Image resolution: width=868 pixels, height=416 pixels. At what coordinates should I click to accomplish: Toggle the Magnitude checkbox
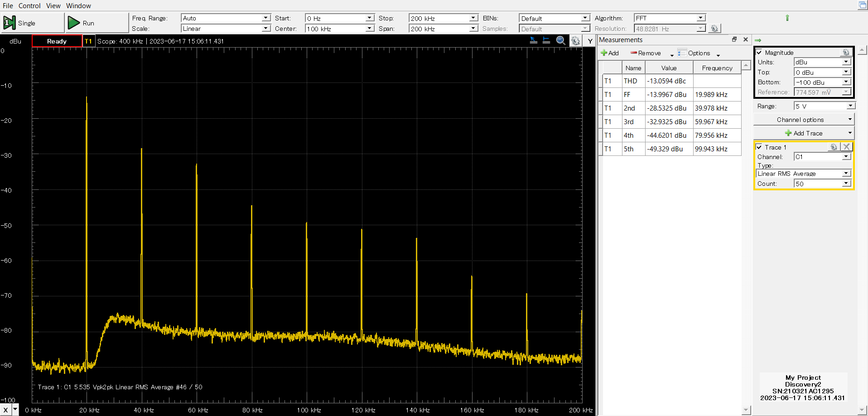tap(759, 53)
